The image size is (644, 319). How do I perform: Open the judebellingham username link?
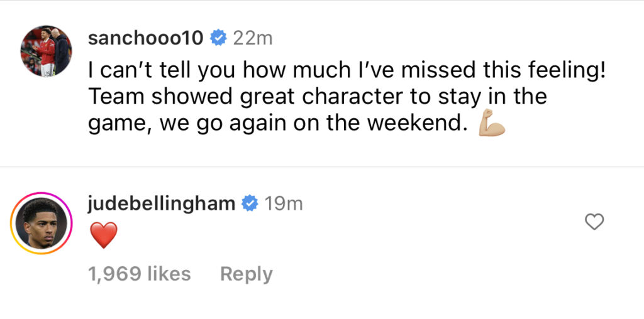tap(162, 204)
